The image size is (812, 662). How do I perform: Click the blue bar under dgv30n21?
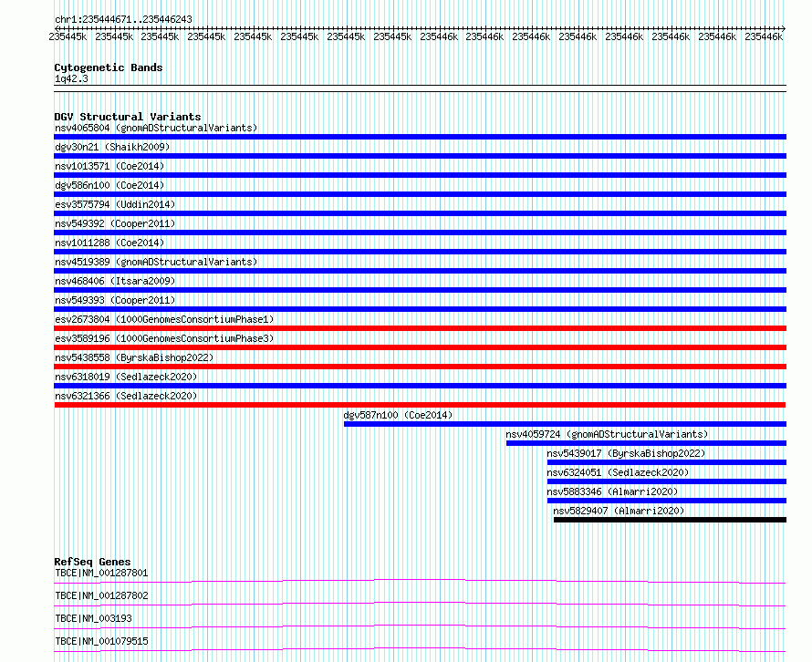tap(420, 156)
